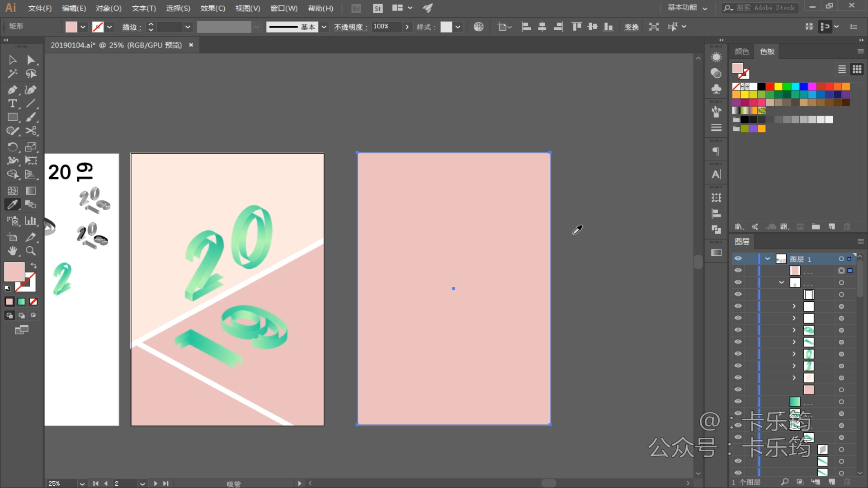This screenshot has width=868, height=488.
Task: Toggle eye of the digit 0 thumbnail sublayer
Action: 738,354
